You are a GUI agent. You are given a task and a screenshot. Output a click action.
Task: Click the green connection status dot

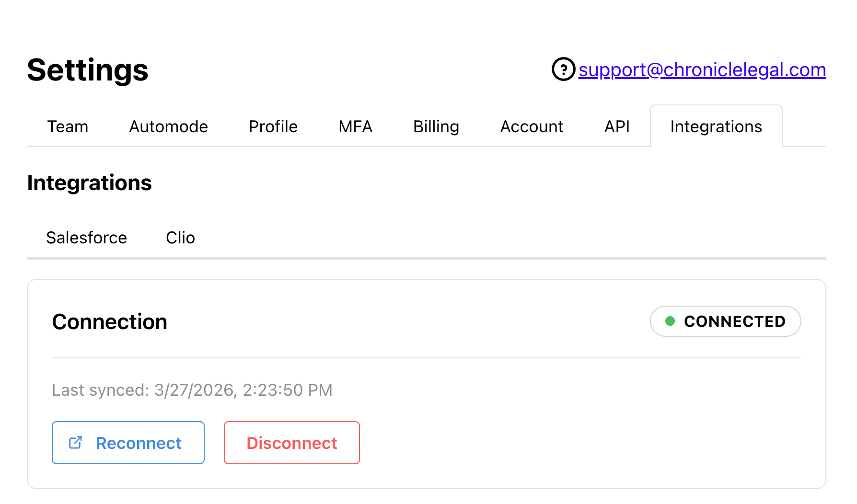click(x=671, y=321)
